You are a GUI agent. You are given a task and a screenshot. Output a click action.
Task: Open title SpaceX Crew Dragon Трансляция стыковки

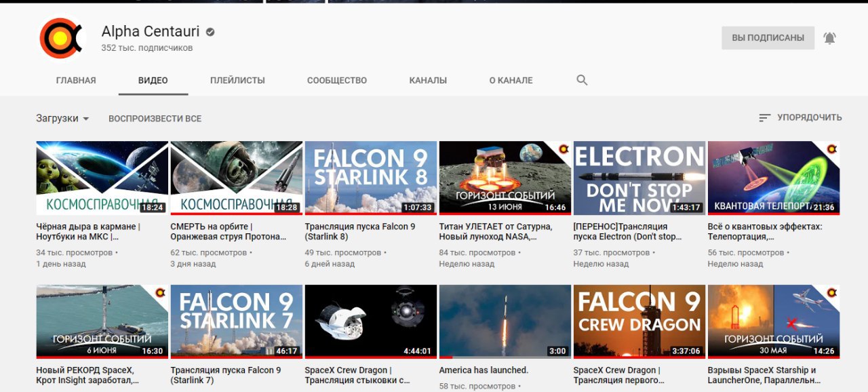coord(357,376)
